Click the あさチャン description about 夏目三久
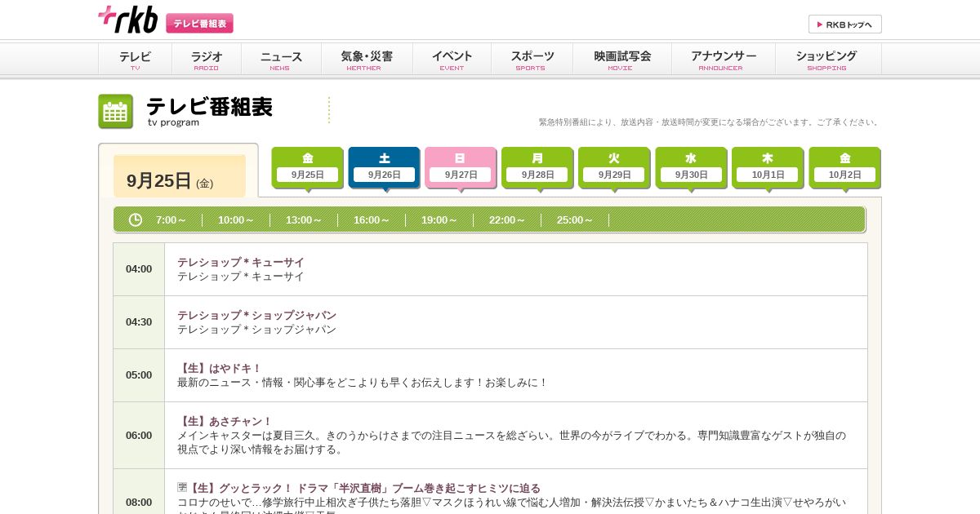This screenshot has width=980, height=514. click(512, 442)
